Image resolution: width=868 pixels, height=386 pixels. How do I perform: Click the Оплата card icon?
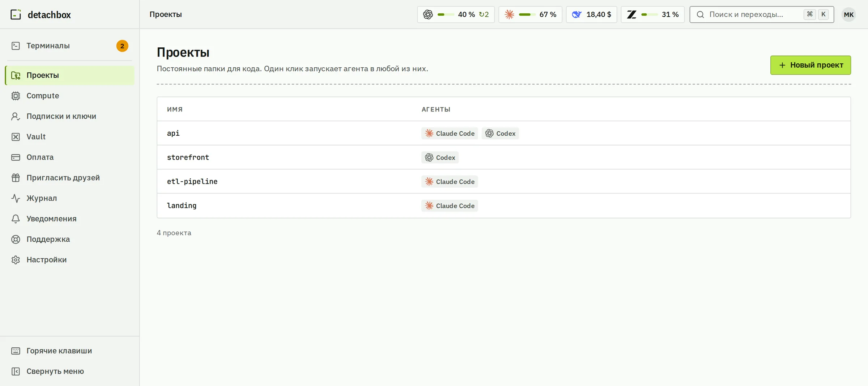pos(16,157)
